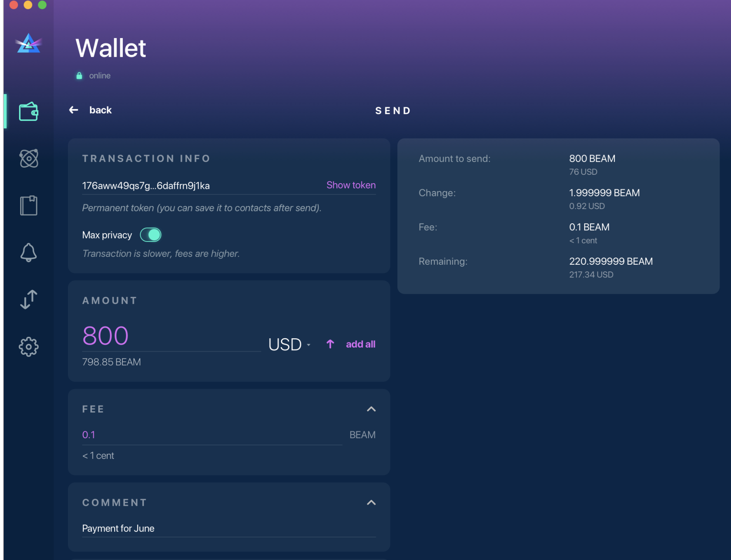The width and height of the screenshot is (731, 560).
Task: Select the SEND heading
Action: tap(393, 110)
